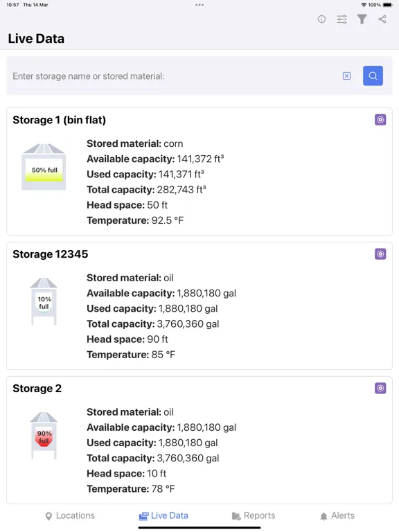Tap the 50% full bin thumbnail
Viewport: 399px width, 532px height.
[44, 166]
